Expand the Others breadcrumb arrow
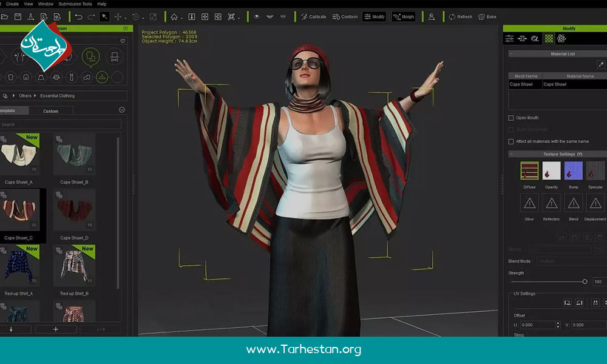607x364 pixels. pos(35,95)
